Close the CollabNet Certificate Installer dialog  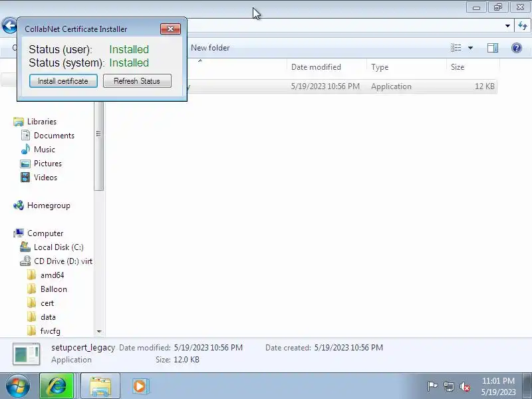pyautogui.click(x=170, y=29)
